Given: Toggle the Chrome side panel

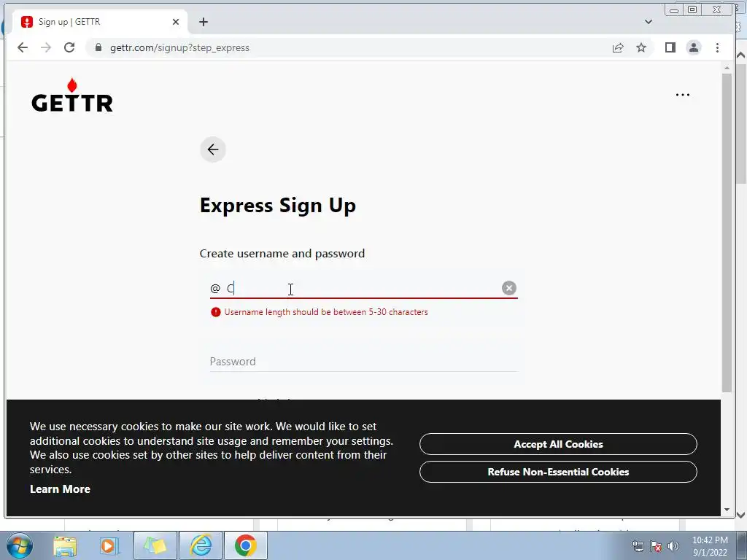Looking at the screenshot, I should 670,47.
